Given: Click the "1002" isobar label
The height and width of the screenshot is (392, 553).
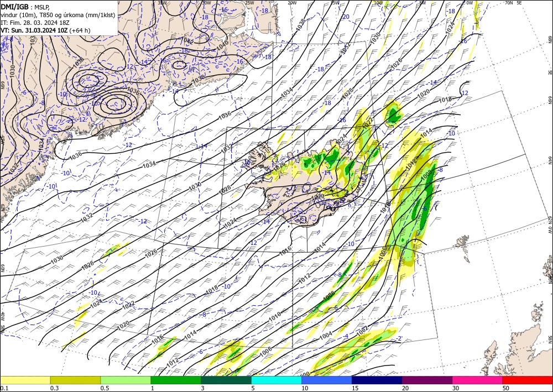Looking at the screenshot, I should 362,330.
